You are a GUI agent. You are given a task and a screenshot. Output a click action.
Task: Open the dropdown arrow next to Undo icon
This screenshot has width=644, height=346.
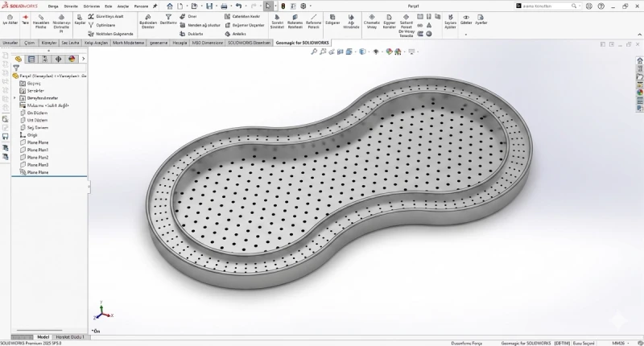[246, 6]
